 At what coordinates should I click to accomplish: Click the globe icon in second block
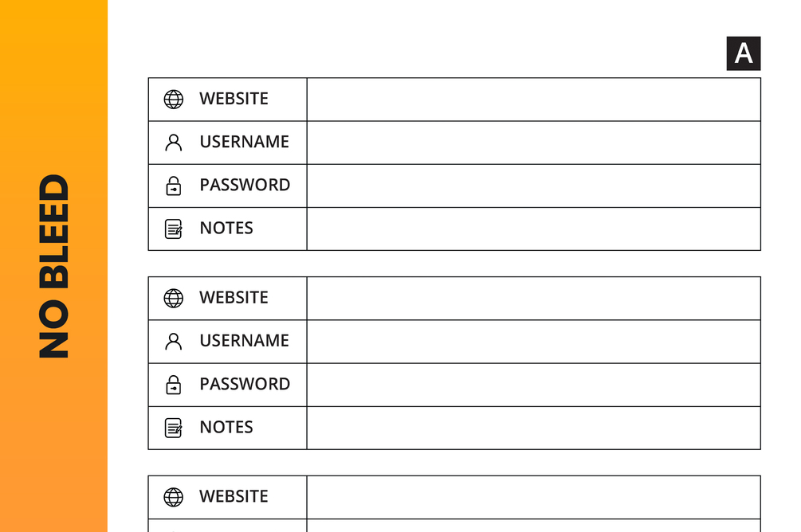(x=173, y=298)
